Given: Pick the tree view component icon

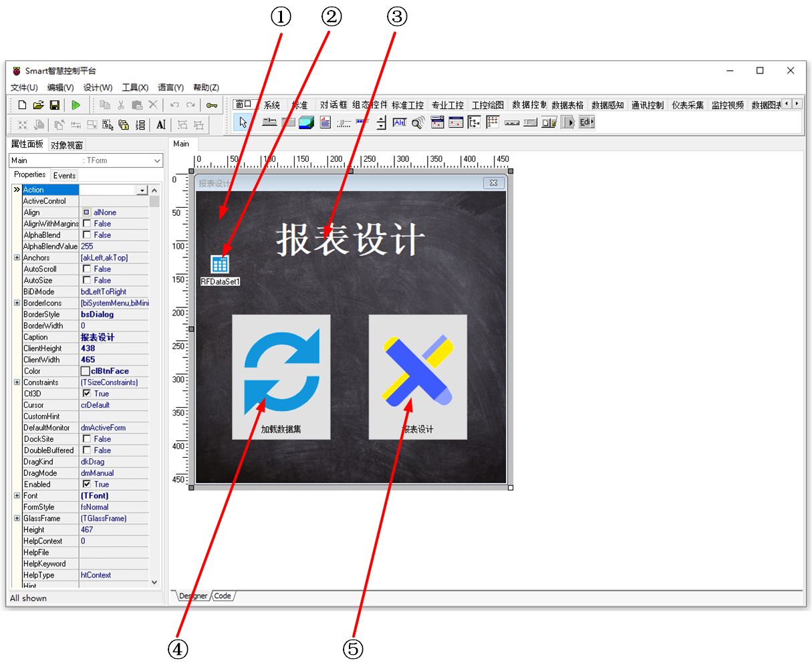Looking at the screenshot, I should [x=475, y=122].
